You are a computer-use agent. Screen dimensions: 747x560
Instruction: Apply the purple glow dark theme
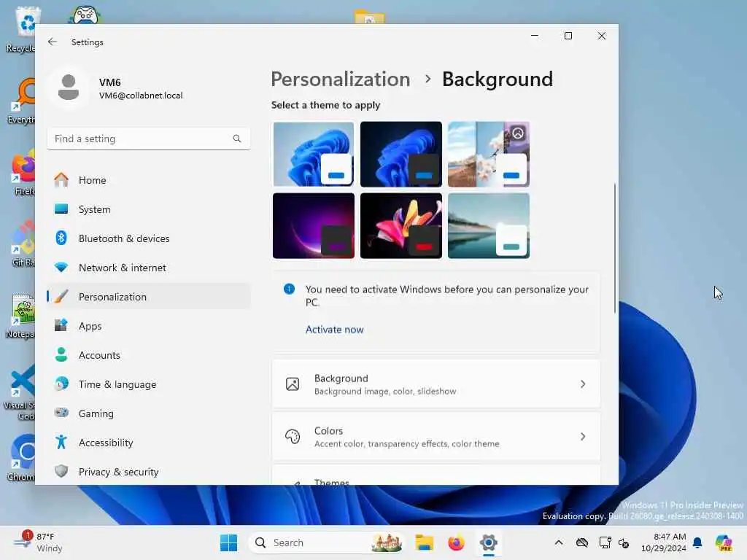tap(314, 226)
